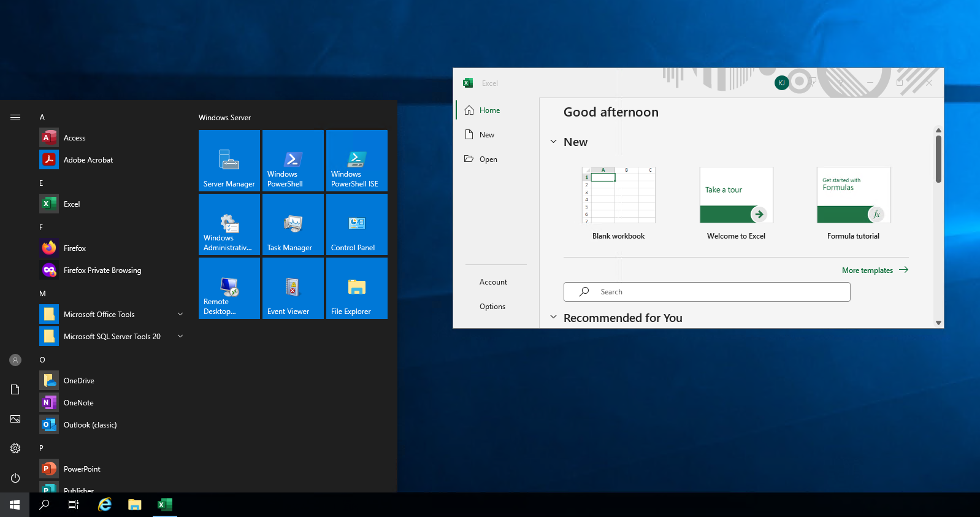Image resolution: width=980 pixels, height=517 pixels.
Task: Open the File Explorer tile
Action: (x=357, y=288)
